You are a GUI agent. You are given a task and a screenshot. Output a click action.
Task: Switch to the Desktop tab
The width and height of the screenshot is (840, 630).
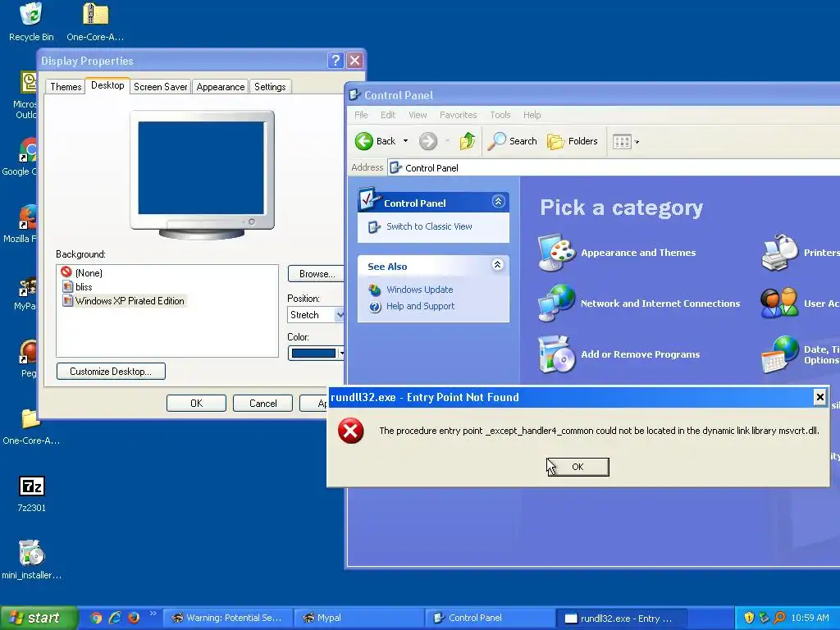(107, 85)
